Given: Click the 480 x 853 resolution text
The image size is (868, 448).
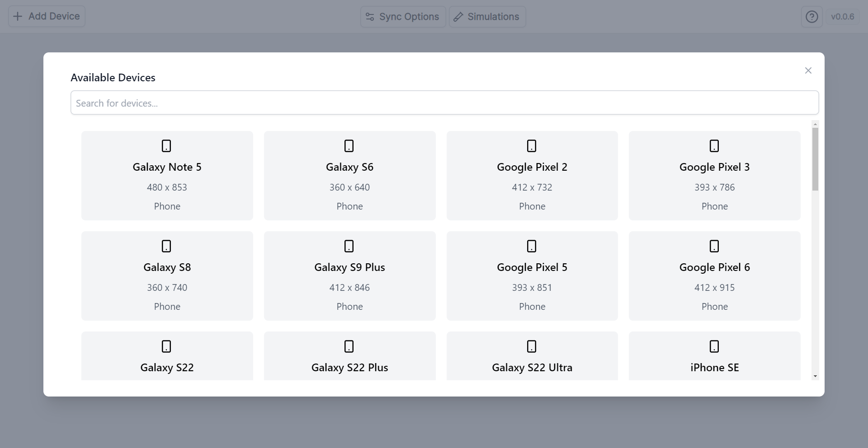Looking at the screenshot, I should 167,187.
